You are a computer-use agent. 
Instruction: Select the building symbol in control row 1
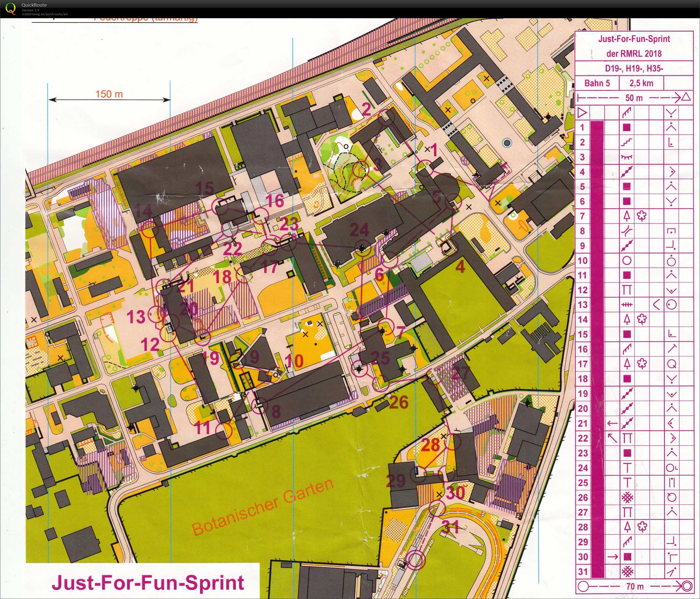(627, 128)
